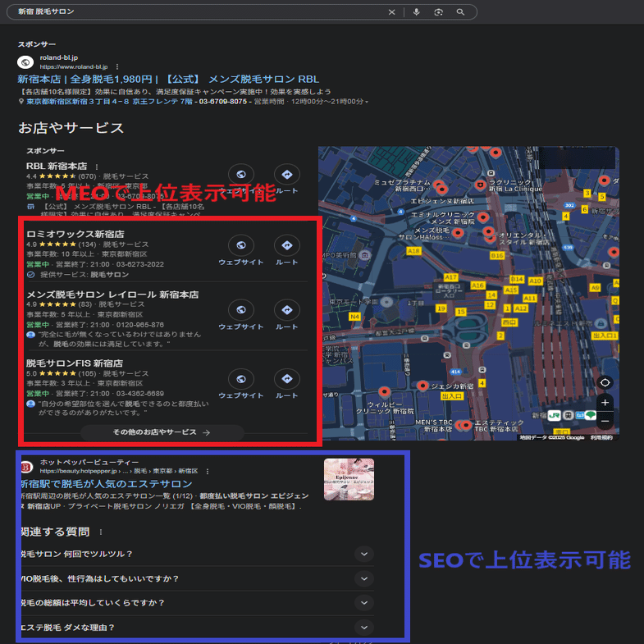Open the website globe icon for RBL 新宿本店
The height and width of the screenshot is (644, 644).
241,174
